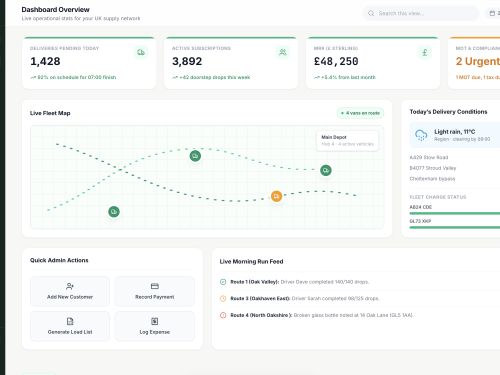Open the MRR £48,250 card
The height and width of the screenshot is (375, 500).
click(373, 63)
